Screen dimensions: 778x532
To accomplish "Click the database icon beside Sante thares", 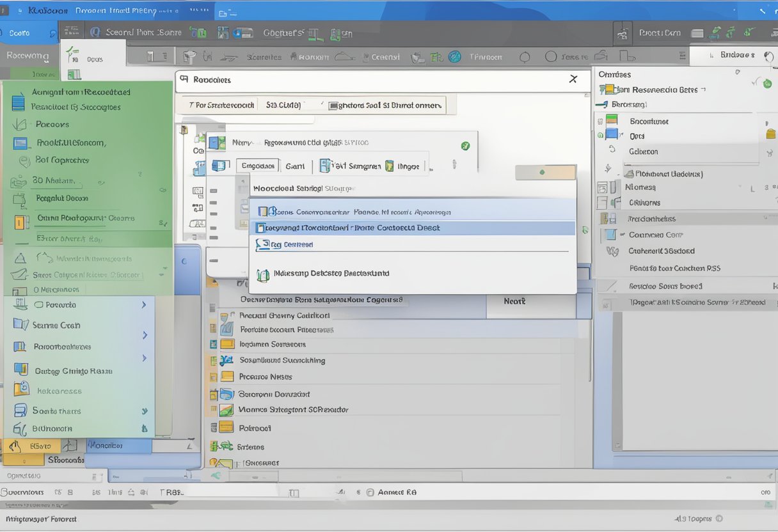I will [x=21, y=411].
